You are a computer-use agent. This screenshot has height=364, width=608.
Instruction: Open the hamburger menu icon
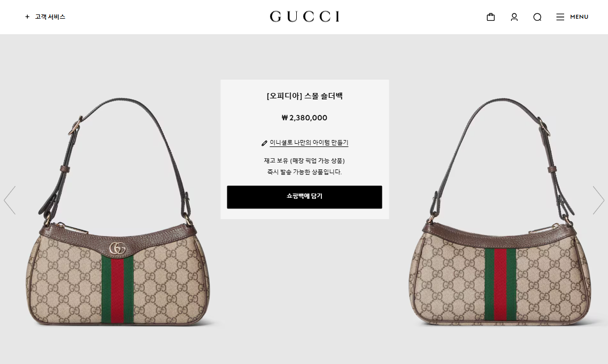(x=560, y=17)
